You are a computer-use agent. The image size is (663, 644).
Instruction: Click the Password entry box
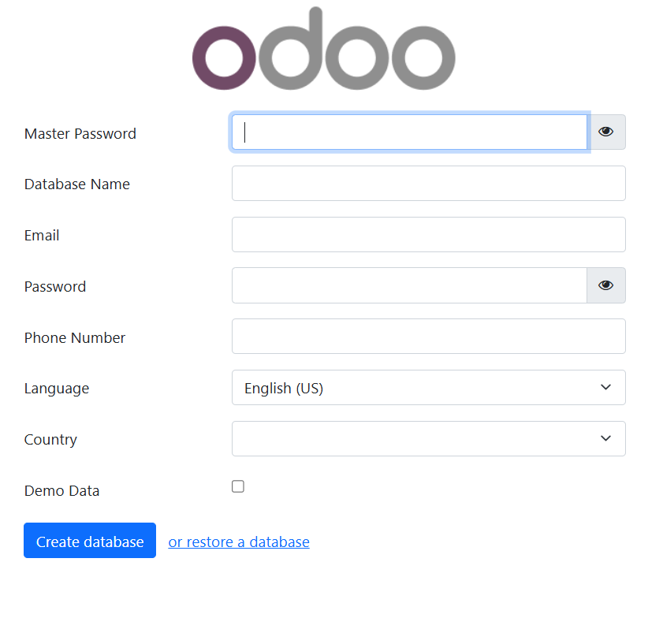[x=408, y=285]
